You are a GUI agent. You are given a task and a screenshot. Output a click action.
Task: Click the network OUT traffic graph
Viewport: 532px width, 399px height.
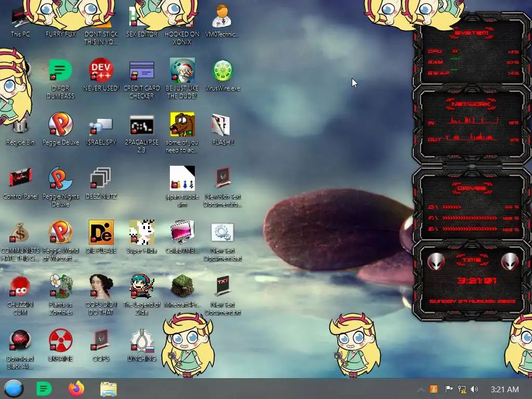(x=472, y=137)
